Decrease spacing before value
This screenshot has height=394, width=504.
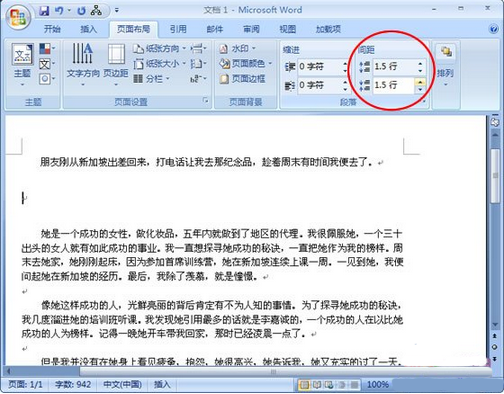(x=420, y=70)
